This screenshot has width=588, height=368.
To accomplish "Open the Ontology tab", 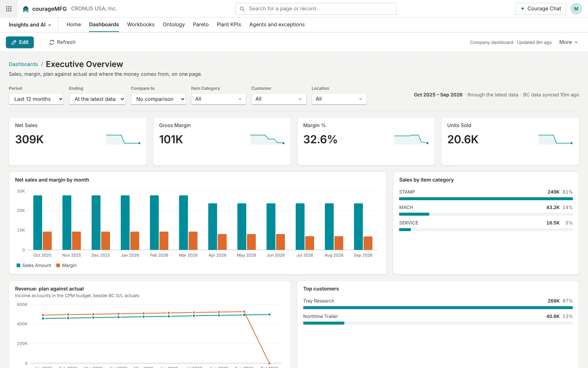I will point(174,25).
